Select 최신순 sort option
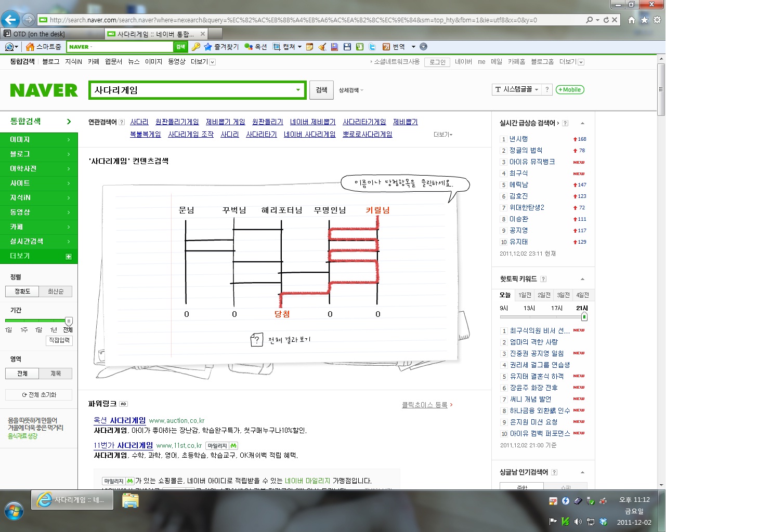The image size is (770, 532). point(56,291)
